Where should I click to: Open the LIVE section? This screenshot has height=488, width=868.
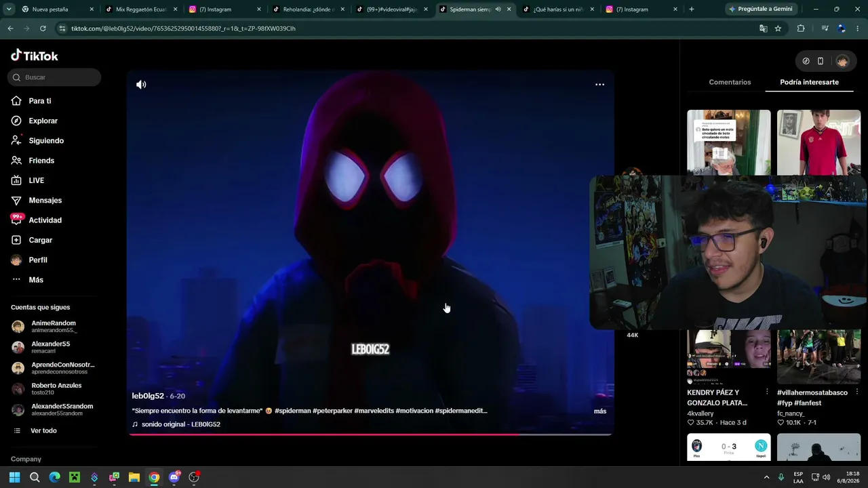(x=36, y=180)
